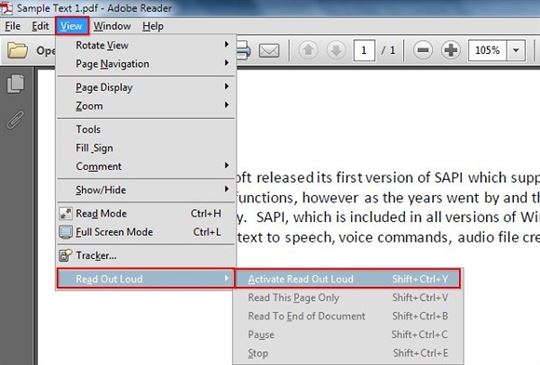Expand the Show/Hide submenu

[146, 190]
